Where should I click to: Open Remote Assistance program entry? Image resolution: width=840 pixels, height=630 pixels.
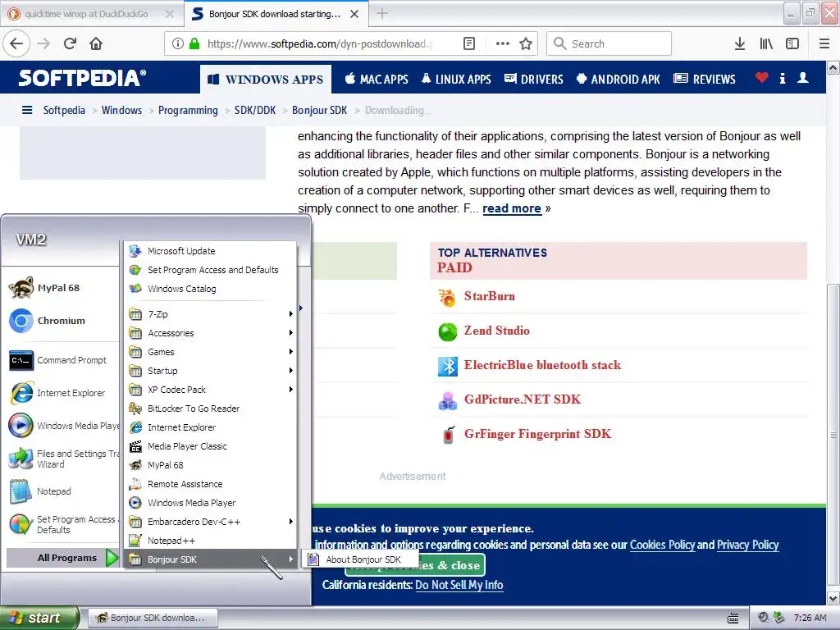[x=211, y=484]
